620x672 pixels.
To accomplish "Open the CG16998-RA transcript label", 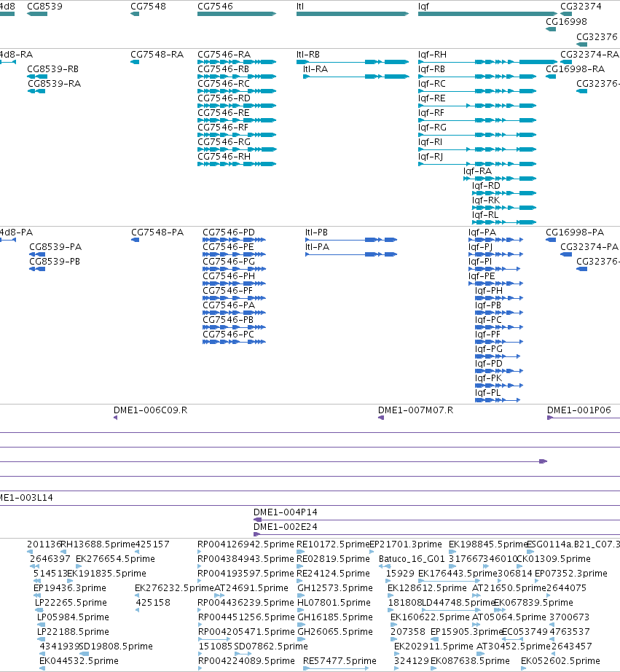I will click(x=575, y=69).
